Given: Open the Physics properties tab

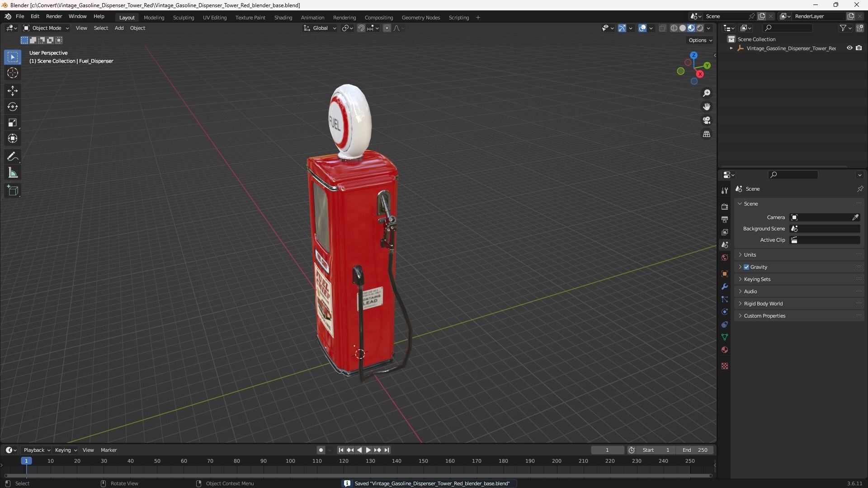Looking at the screenshot, I should point(725,312).
